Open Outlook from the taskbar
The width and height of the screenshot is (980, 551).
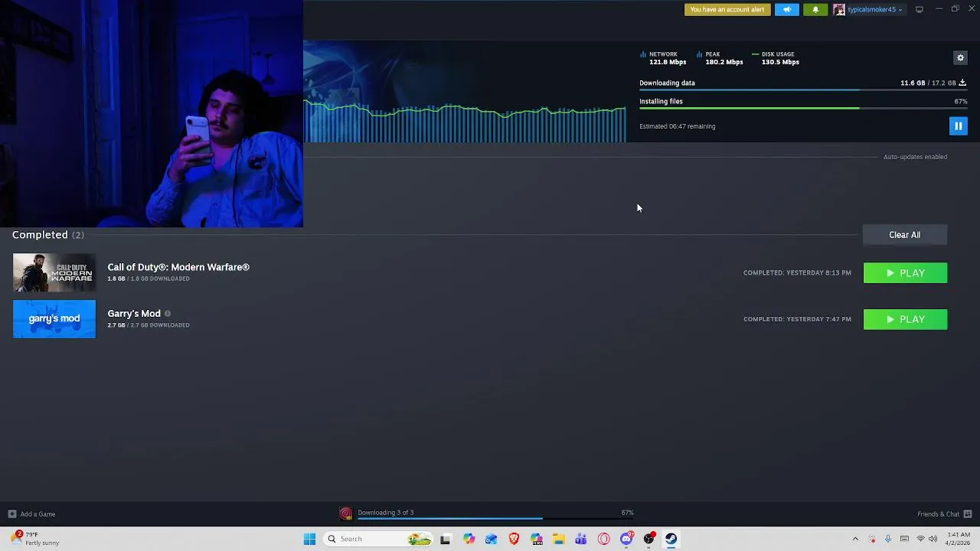tap(491, 539)
